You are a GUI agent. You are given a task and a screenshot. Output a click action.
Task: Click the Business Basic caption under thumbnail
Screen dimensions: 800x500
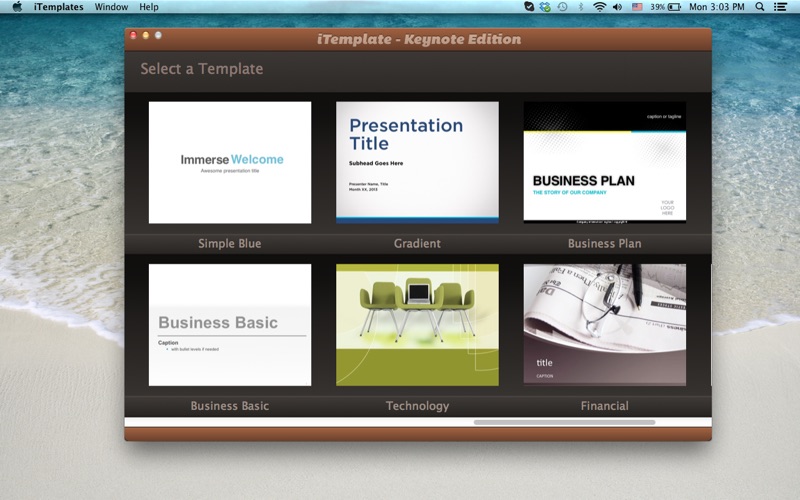point(230,406)
